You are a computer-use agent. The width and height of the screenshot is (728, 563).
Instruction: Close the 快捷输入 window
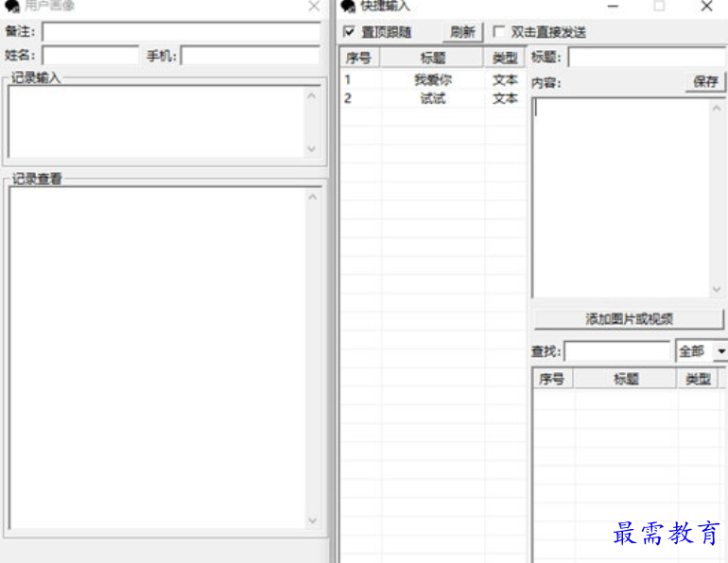coord(706,6)
